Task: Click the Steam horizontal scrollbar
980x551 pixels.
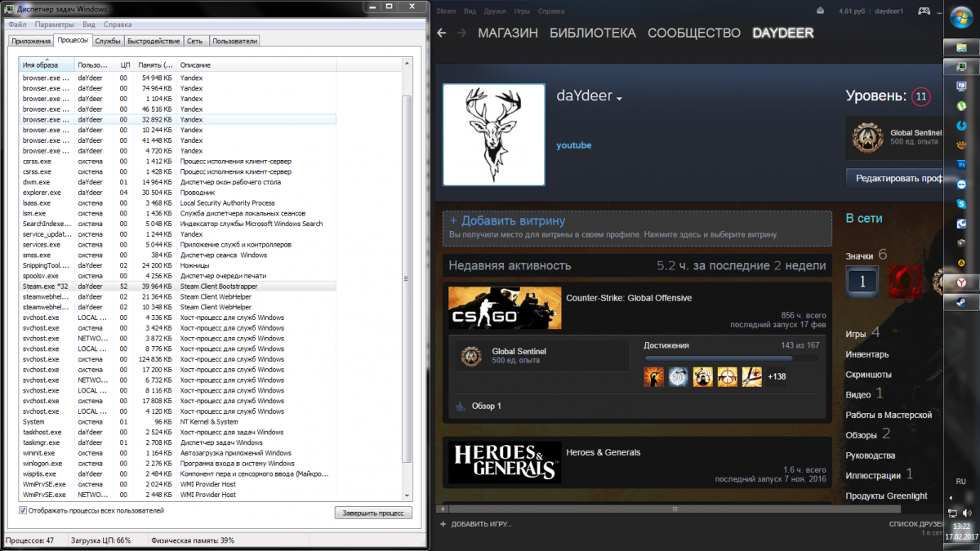Action: tap(675, 509)
